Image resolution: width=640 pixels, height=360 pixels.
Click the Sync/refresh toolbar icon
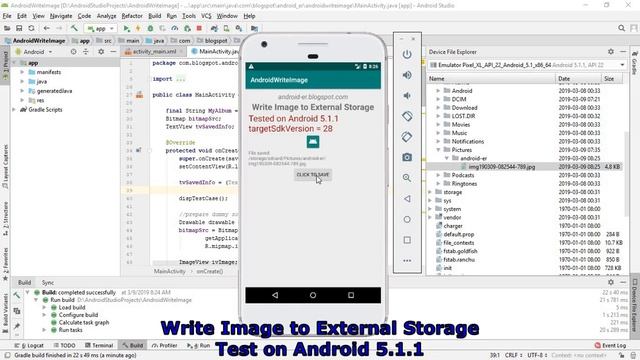click(31, 28)
